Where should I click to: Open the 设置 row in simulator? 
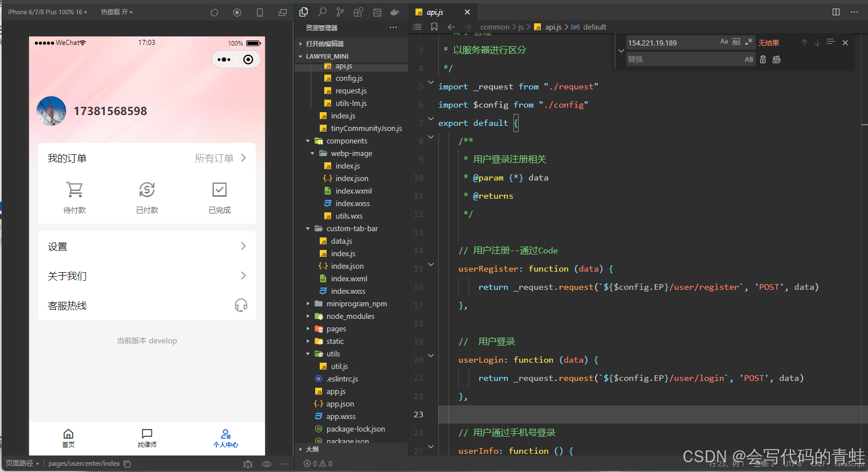[x=147, y=247]
